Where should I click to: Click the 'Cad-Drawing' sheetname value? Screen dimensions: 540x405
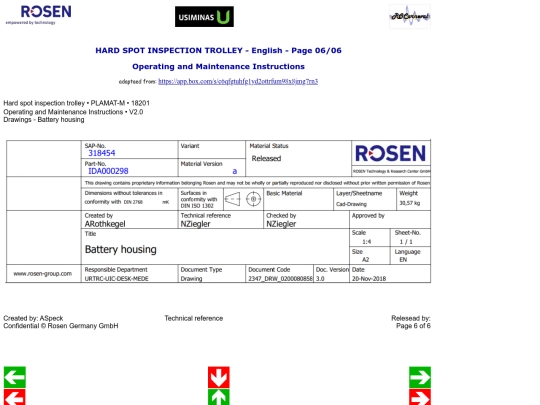coord(351,204)
